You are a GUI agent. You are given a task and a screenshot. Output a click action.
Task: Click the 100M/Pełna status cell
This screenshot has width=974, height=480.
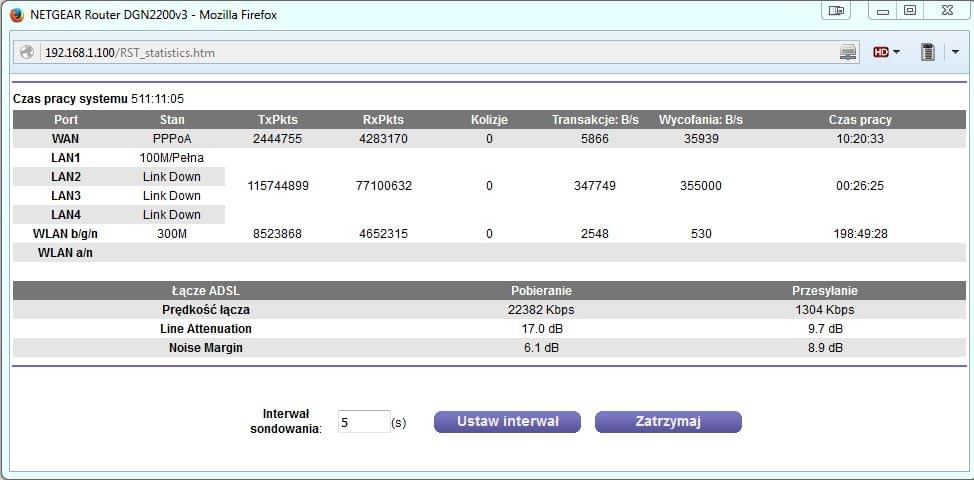pyautogui.click(x=172, y=158)
